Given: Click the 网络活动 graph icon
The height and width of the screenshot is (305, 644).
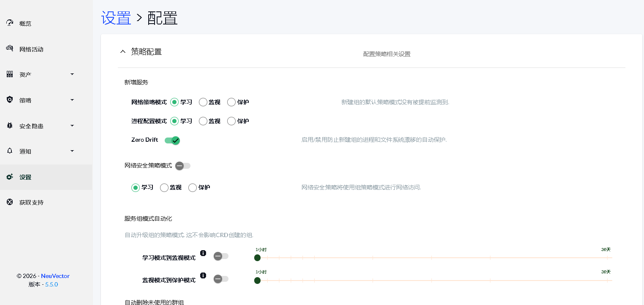Looking at the screenshot, I should pos(10,49).
